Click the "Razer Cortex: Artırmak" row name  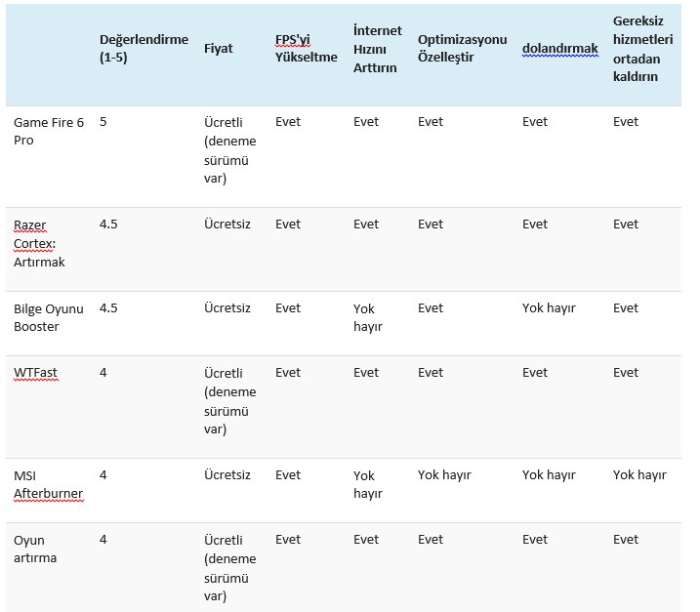point(39,243)
